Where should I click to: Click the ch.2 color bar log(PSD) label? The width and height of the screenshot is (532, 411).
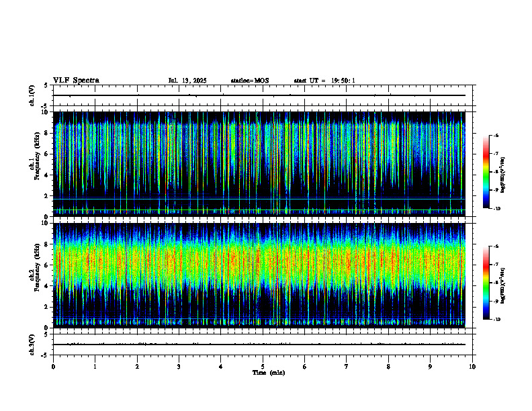[503, 285]
